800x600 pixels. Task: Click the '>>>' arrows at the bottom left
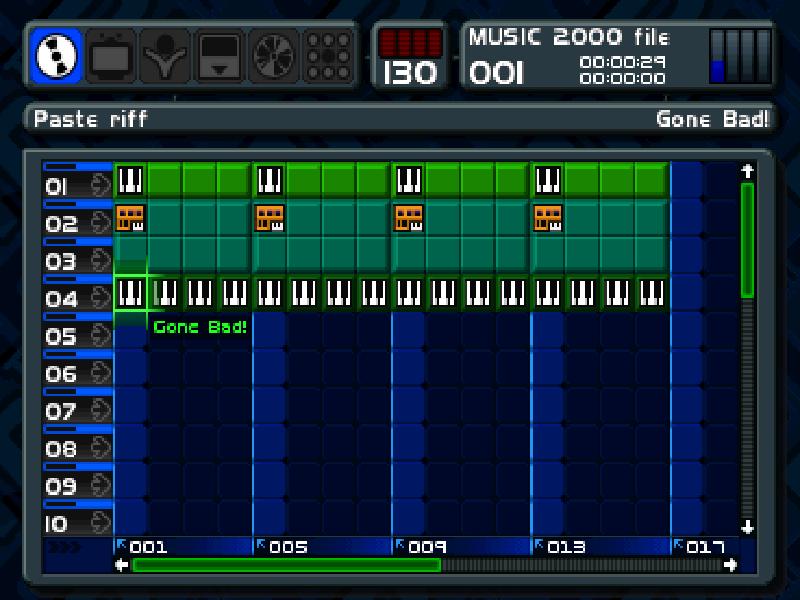pyautogui.click(x=64, y=548)
